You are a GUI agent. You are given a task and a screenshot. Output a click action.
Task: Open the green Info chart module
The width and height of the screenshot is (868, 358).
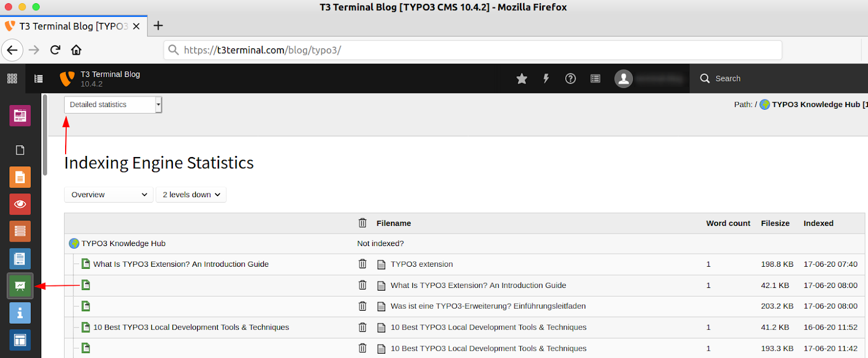click(x=20, y=286)
